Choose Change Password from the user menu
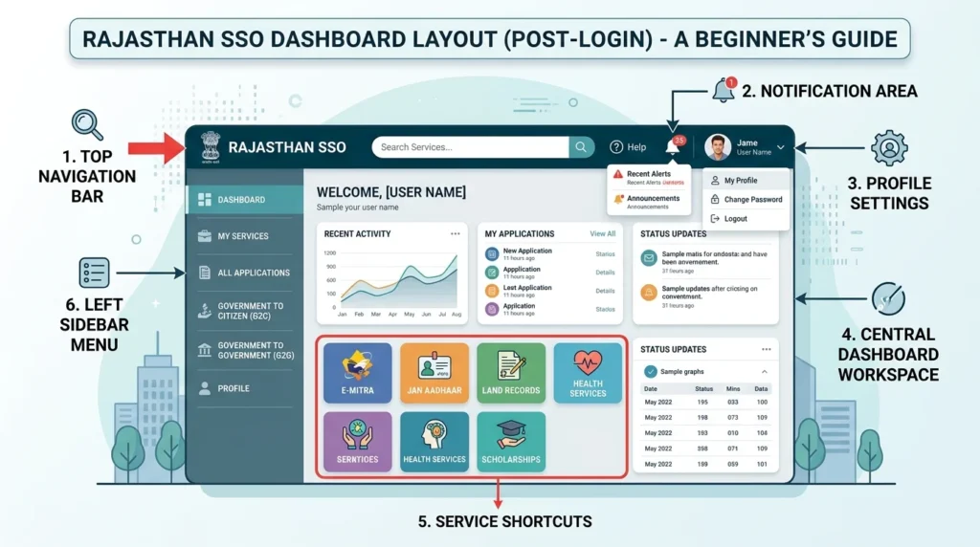 pos(746,200)
